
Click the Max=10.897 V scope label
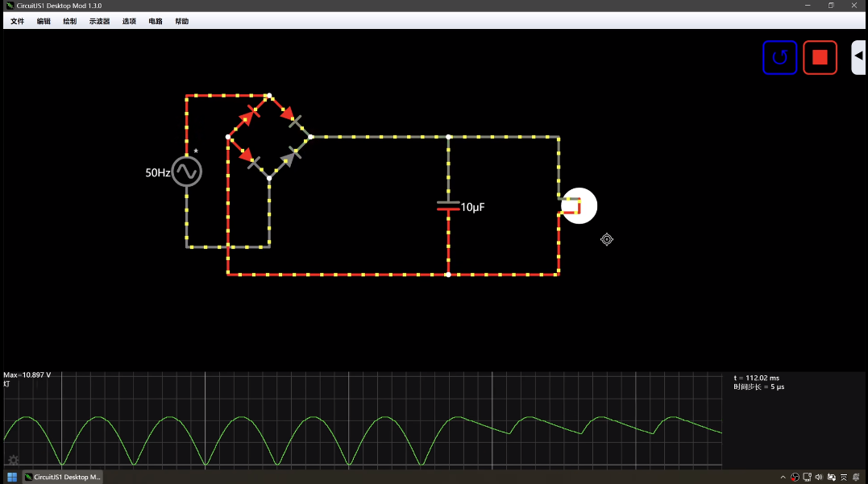(27, 375)
